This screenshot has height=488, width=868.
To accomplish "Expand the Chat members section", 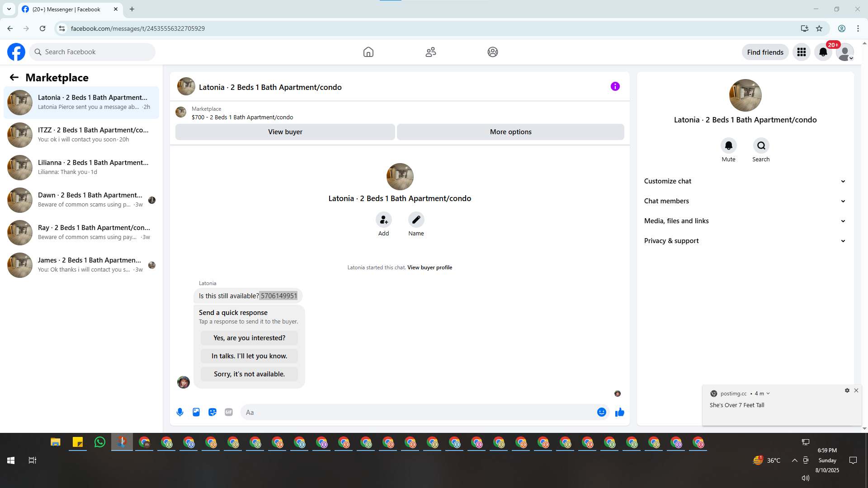I will click(744, 201).
